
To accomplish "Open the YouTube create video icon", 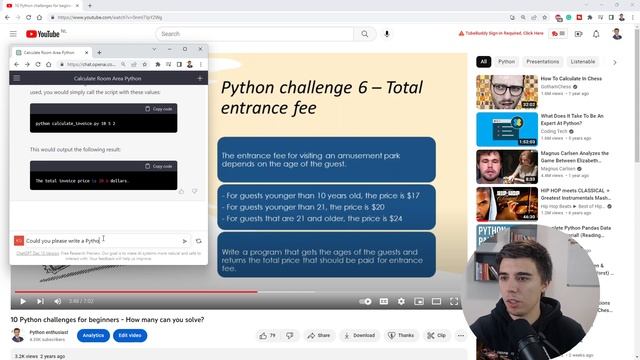I will 578,34.
